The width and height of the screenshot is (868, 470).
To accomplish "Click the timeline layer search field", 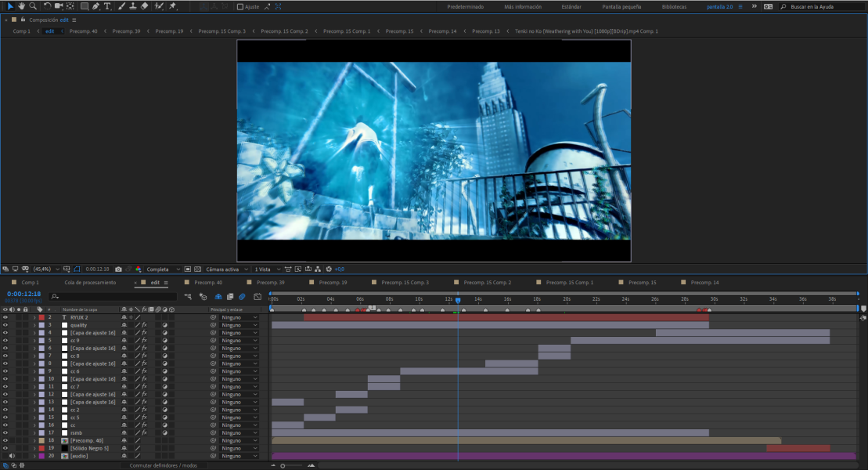I will (113, 297).
